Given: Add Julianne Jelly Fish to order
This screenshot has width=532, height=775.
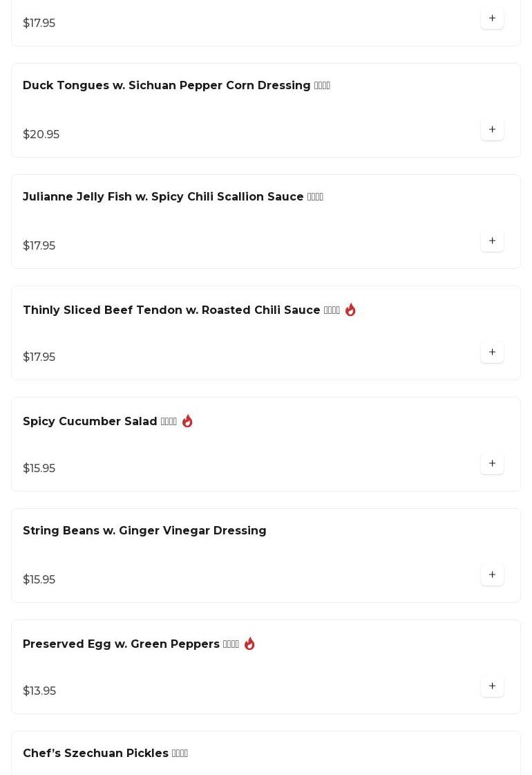Looking at the screenshot, I should click(492, 241).
